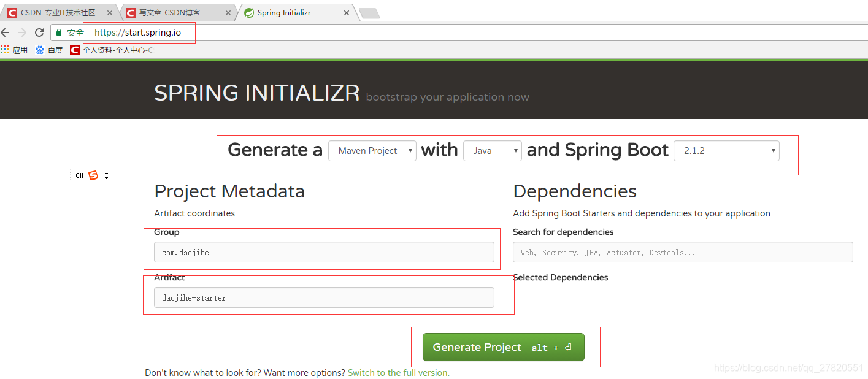
Task: Close the 写文章-CSDN博客 tab
Action: (228, 13)
